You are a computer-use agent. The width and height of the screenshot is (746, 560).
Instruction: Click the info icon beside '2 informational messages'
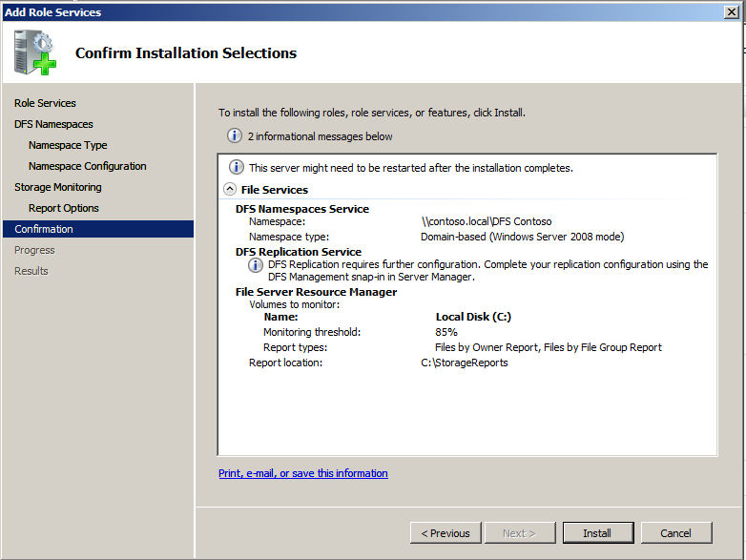tap(235, 136)
